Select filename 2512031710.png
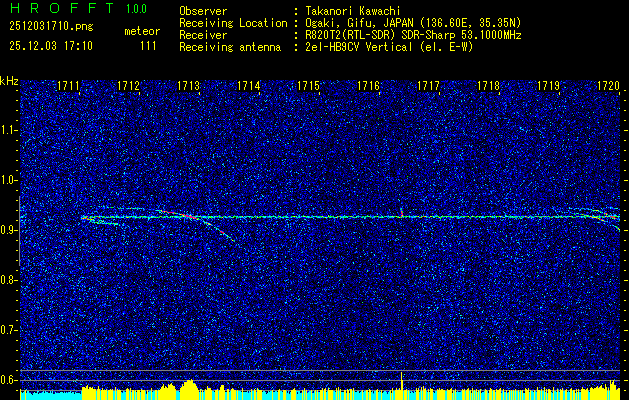 51,27
